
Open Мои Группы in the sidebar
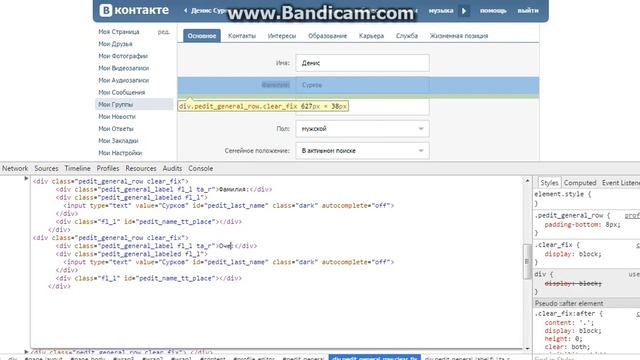134,104
